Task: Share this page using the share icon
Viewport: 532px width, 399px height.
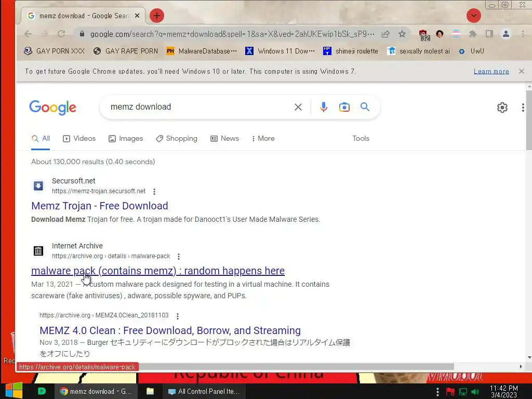Action: [x=385, y=34]
